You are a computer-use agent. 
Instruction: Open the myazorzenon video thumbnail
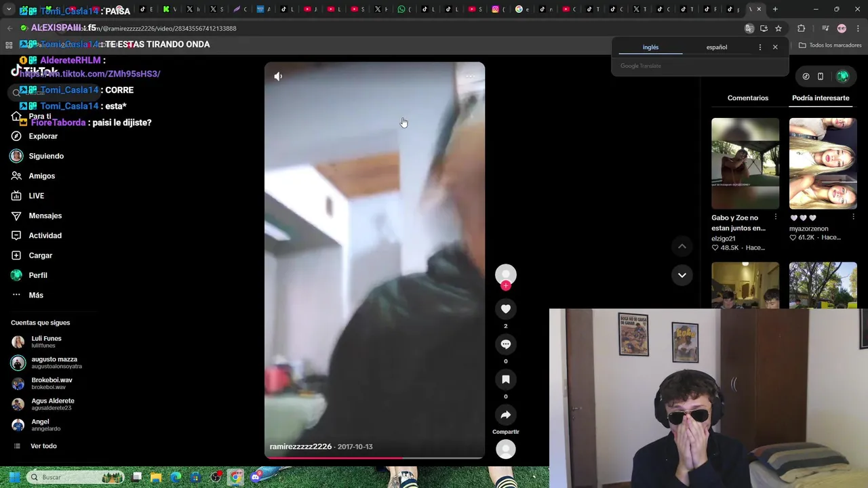pyautogui.click(x=823, y=163)
